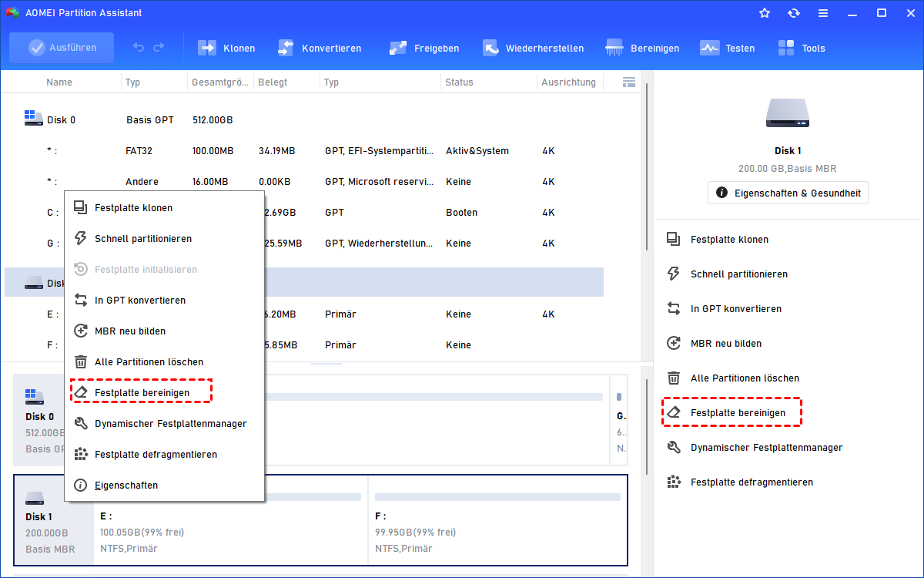Choose Dynamischer Festplattenmanager in the context menu
This screenshot has width=924, height=578.
[165, 424]
